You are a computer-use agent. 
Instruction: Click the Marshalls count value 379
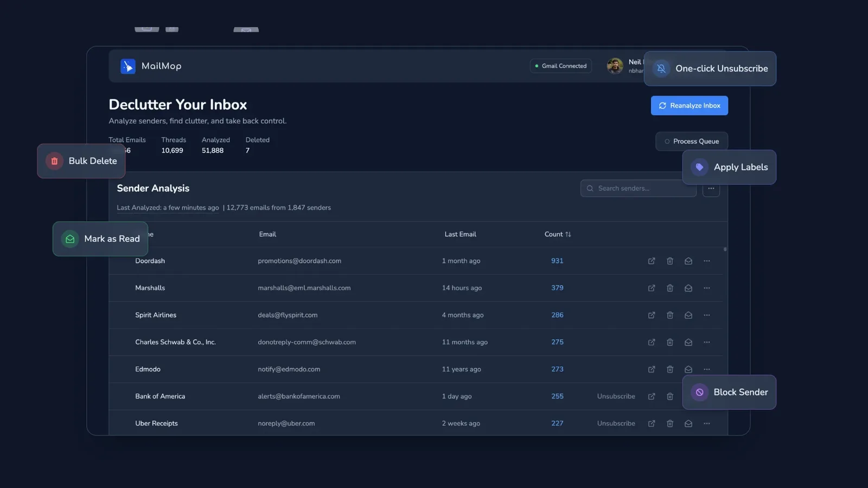557,288
